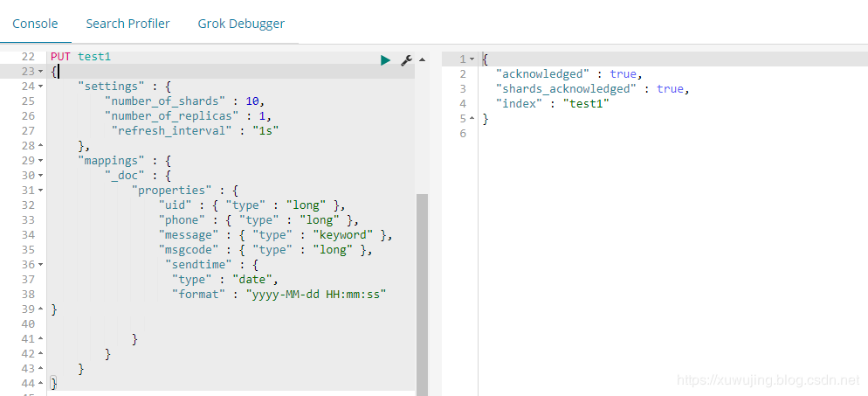
Task: Run the PUT test1 request
Action: click(x=386, y=60)
